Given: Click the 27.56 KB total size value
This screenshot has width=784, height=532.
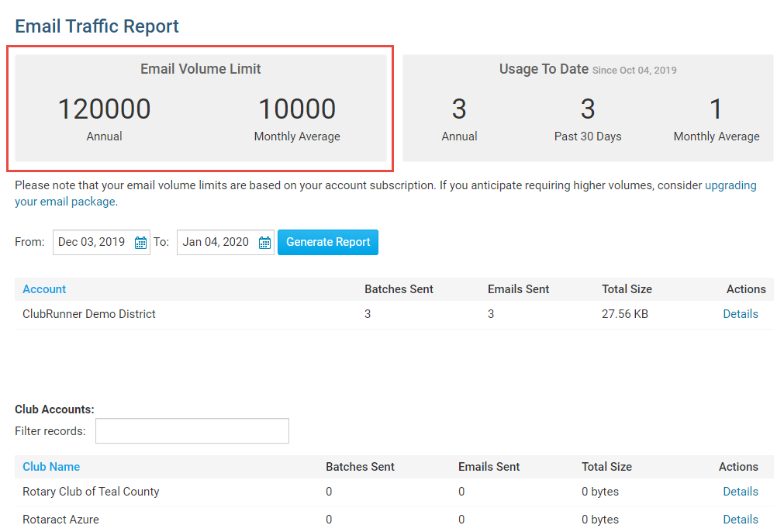Looking at the screenshot, I should pos(625,314).
